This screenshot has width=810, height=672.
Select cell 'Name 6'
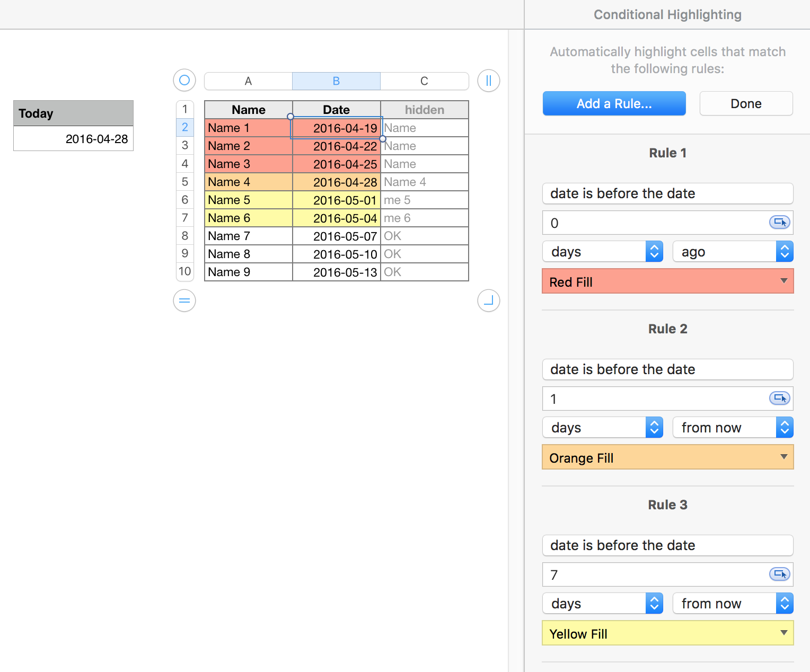pyautogui.click(x=249, y=218)
